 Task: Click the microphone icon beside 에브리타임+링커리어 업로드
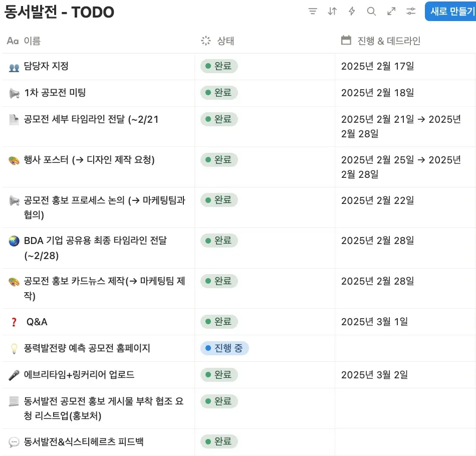coord(14,375)
